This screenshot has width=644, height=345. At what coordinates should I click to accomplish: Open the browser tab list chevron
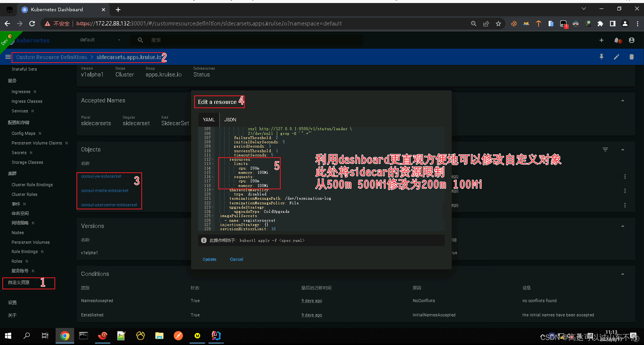583,8
